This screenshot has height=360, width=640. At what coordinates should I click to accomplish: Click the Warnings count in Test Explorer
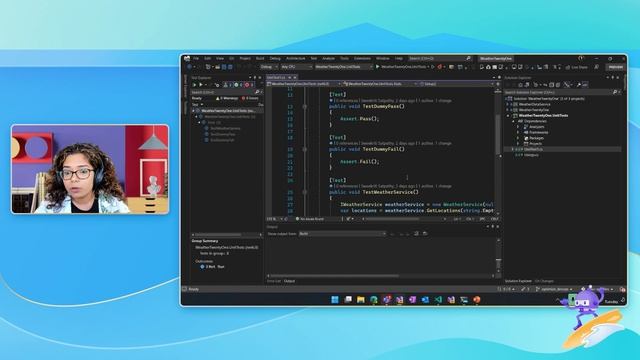pos(227,98)
